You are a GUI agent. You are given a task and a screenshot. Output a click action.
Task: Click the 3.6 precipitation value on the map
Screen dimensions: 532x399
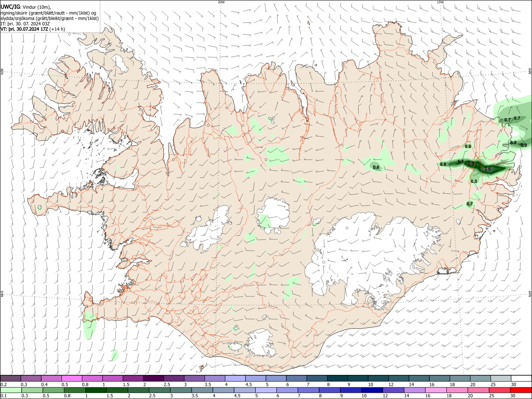click(488, 169)
